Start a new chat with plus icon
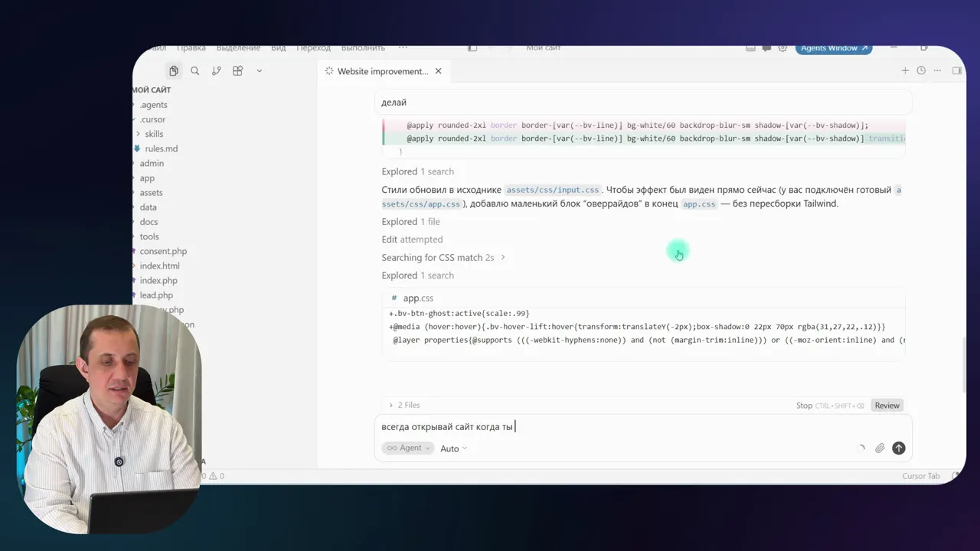The height and width of the screenshot is (551, 980). [x=905, y=70]
